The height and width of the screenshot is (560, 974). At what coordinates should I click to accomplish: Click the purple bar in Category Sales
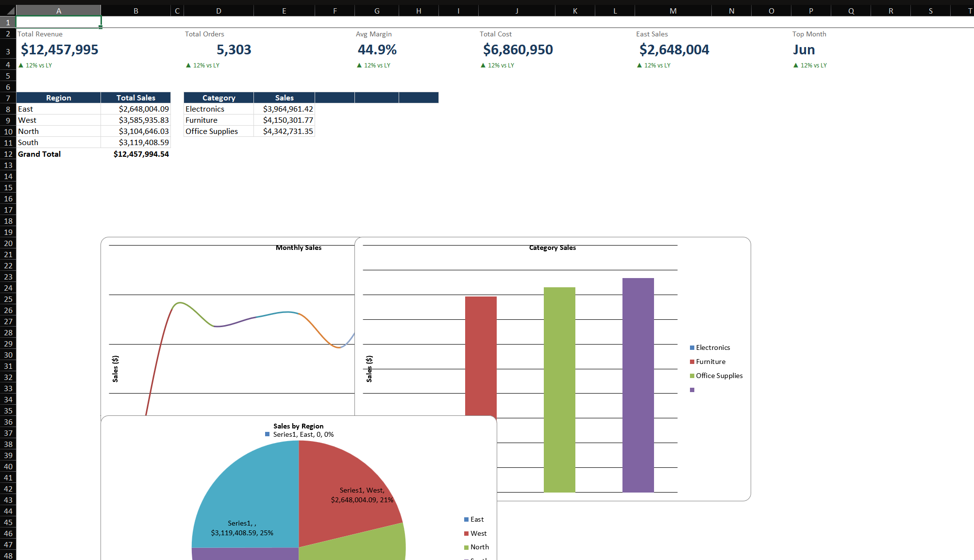(638, 385)
